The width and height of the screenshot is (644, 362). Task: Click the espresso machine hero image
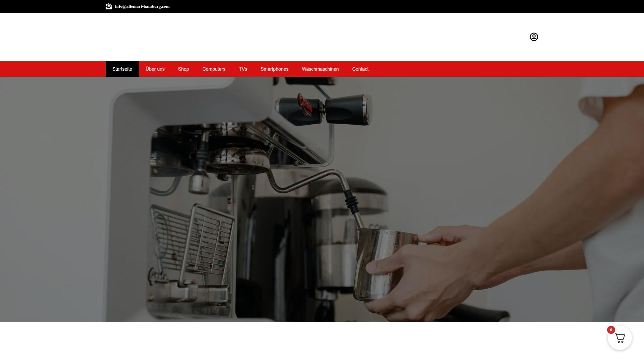[x=322, y=199]
